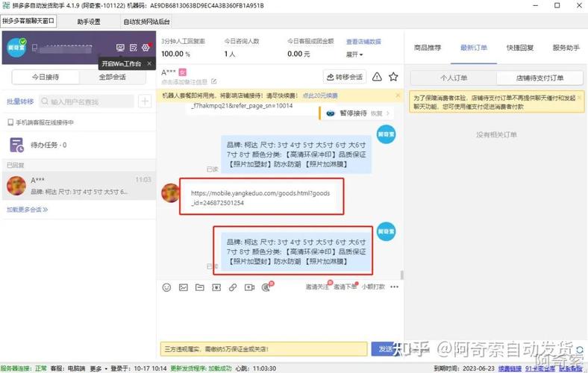Screen dimensions: 588x373
Task: Switch to 全部会话 tab
Action: pos(112,78)
